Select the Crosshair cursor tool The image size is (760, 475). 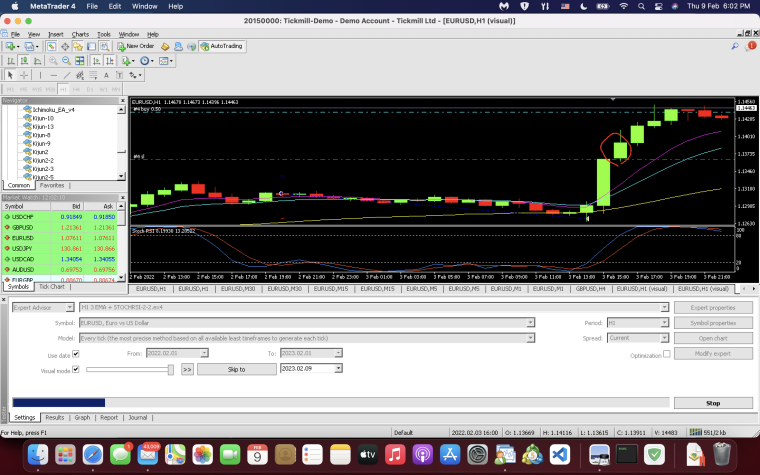(24, 75)
